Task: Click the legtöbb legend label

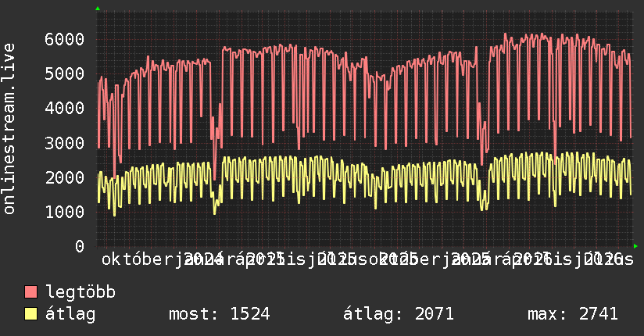Action: pos(80,292)
